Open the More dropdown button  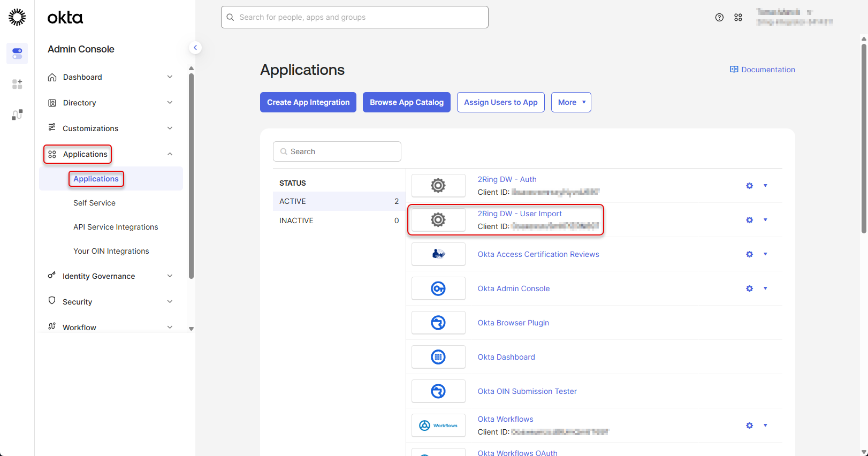pyautogui.click(x=571, y=102)
